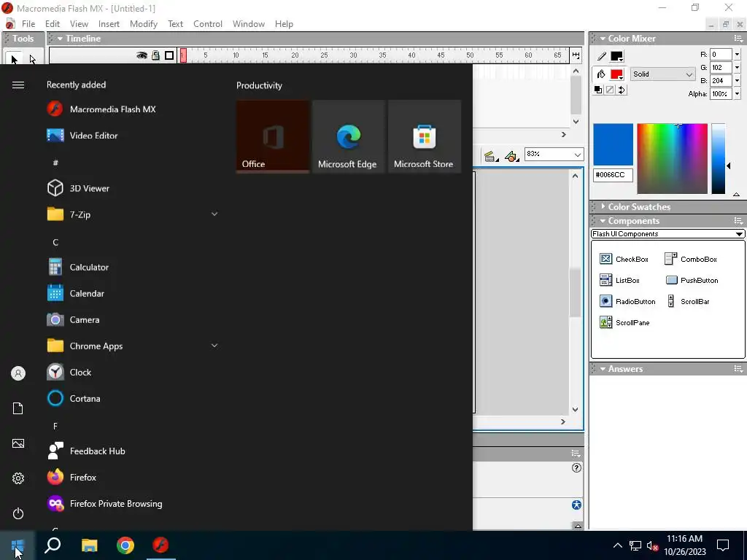
Task: Open the black stroke color swatch
Action: click(x=616, y=56)
